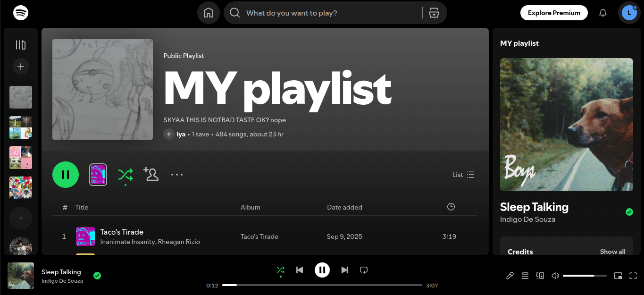Mute the volume speaker icon

(555, 276)
